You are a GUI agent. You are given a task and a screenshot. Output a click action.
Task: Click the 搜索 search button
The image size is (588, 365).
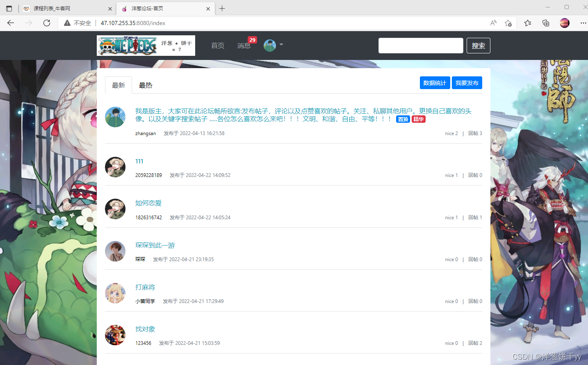click(x=479, y=46)
